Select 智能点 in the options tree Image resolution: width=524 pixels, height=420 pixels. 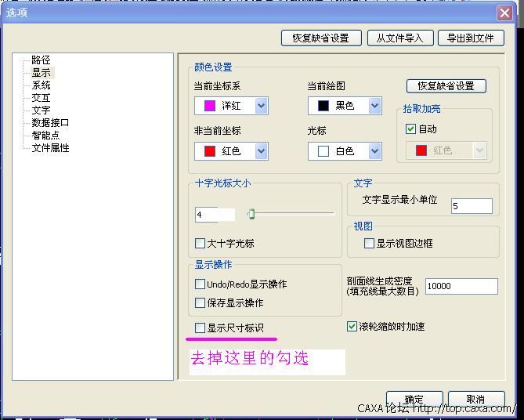coord(45,136)
